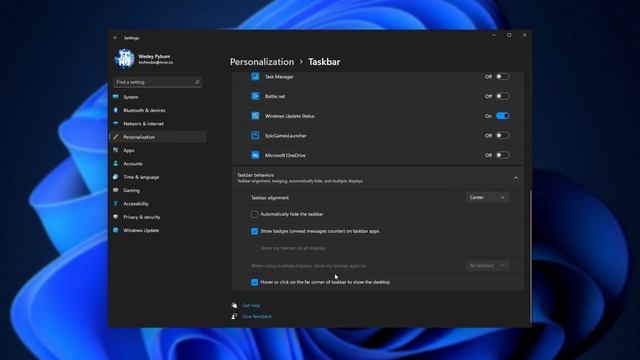Turn off the Windows Update Status toggle

(x=502, y=116)
